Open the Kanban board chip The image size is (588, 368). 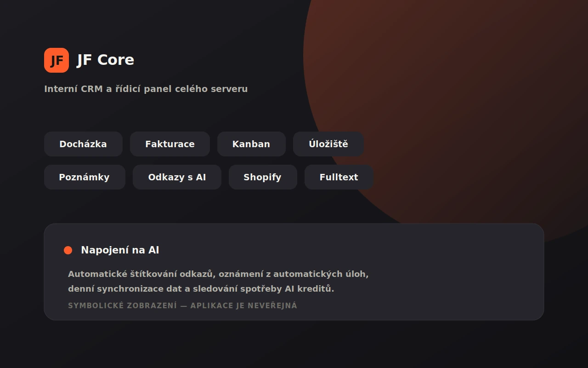(x=251, y=144)
